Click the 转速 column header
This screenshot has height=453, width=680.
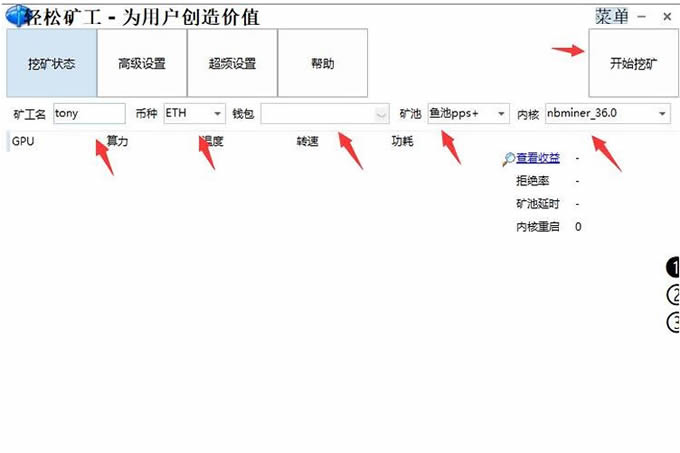click(x=307, y=141)
